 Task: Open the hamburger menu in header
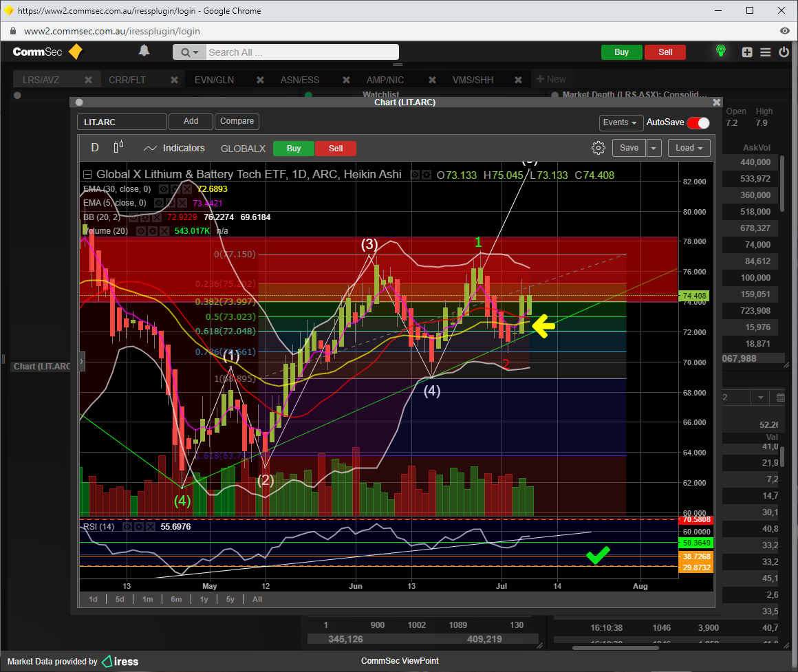(x=765, y=52)
